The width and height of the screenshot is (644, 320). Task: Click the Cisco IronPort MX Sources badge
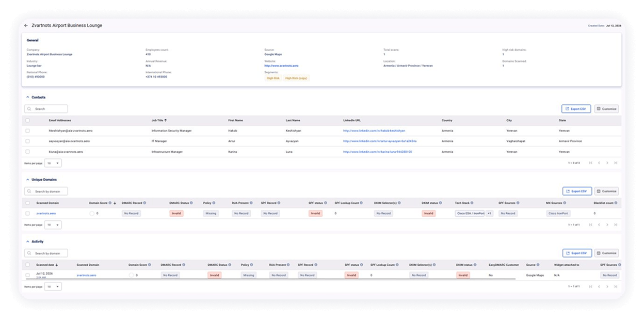[558, 213]
